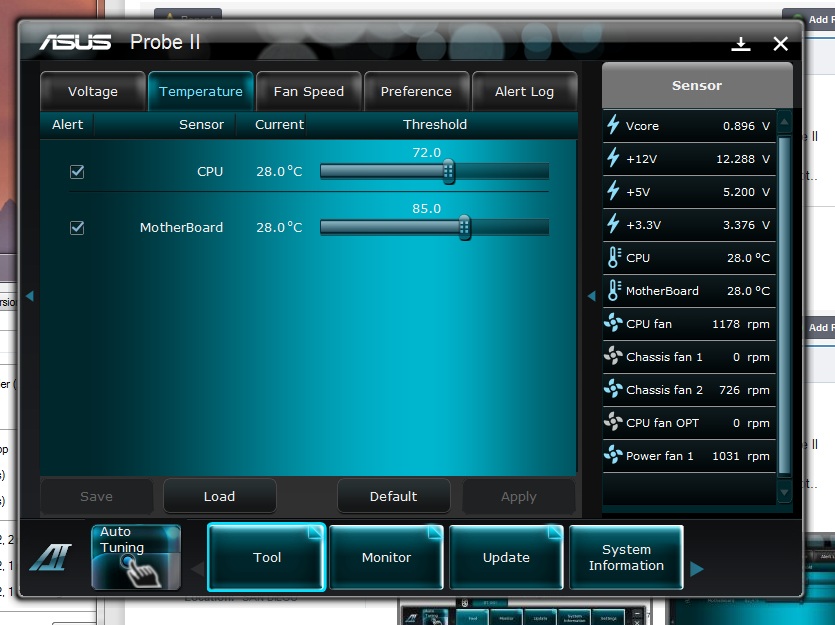
Task: Click the Alert column header
Action: [68, 125]
